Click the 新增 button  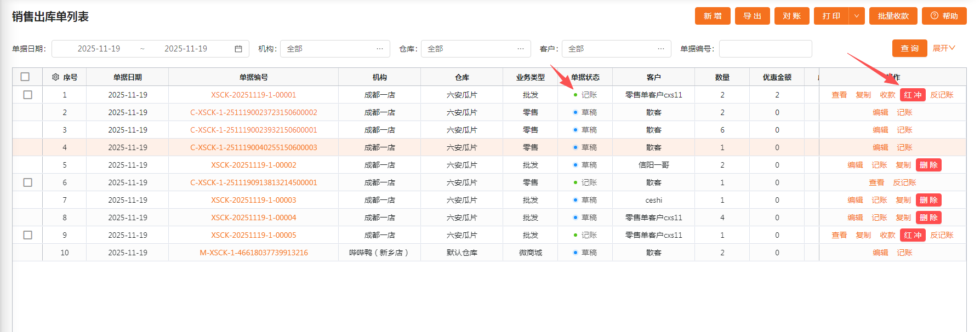click(713, 16)
